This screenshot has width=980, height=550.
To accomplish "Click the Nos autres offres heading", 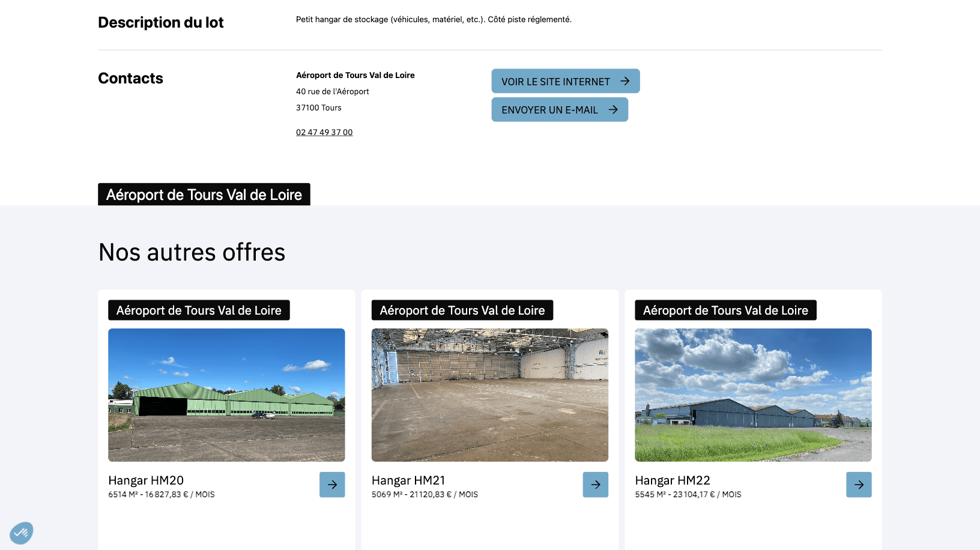I will 192,252.
